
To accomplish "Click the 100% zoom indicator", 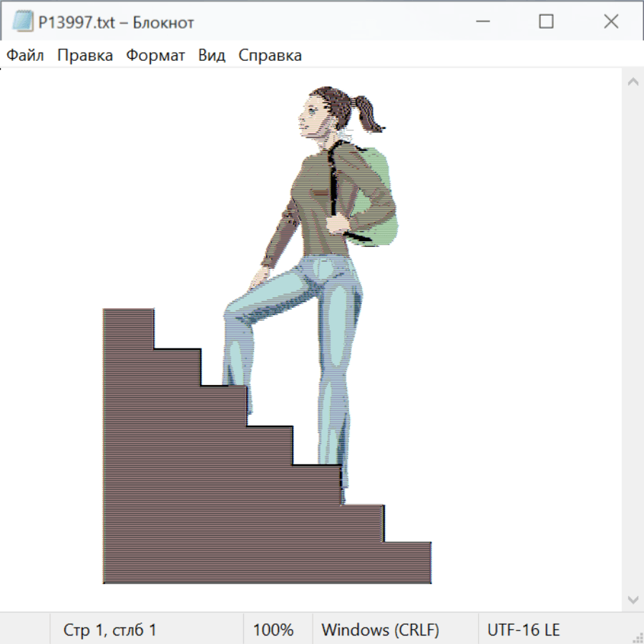I will point(273,630).
